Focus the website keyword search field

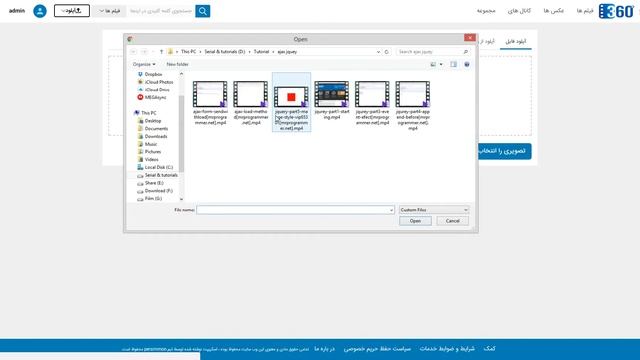point(160,11)
